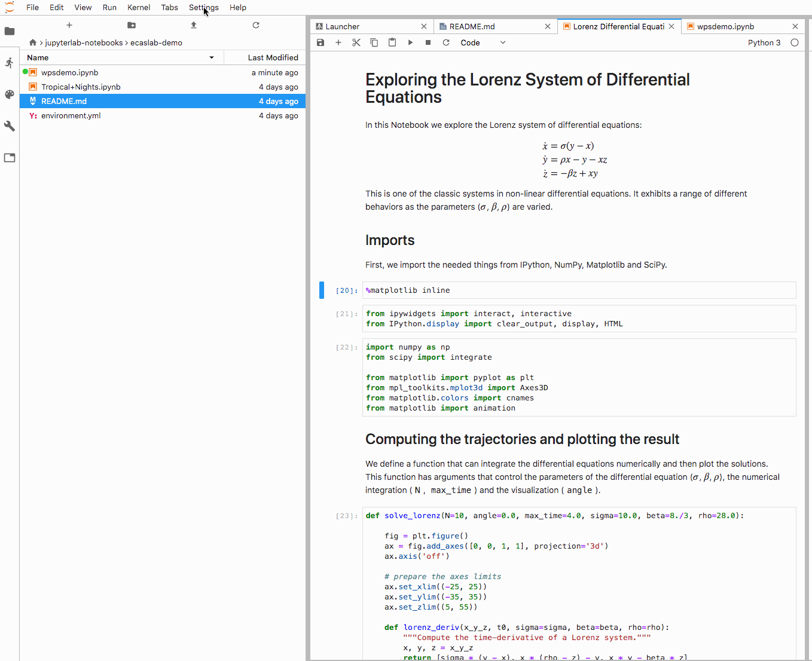Click the upload files icon

pyautogui.click(x=194, y=25)
